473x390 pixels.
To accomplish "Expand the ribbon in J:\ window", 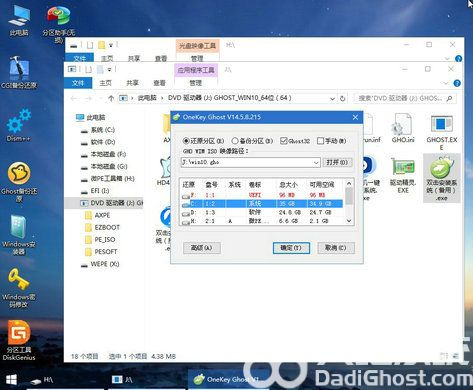I will (x=446, y=83).
